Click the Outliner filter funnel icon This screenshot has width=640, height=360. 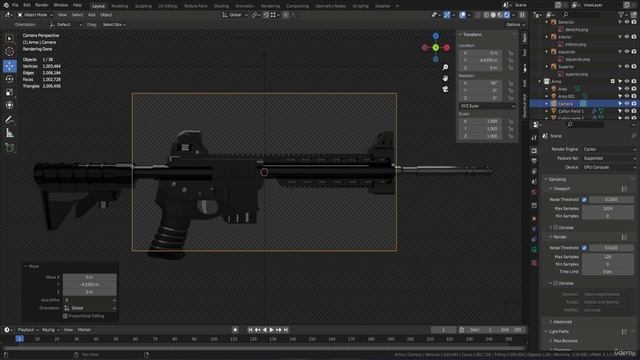click(622, 15)
